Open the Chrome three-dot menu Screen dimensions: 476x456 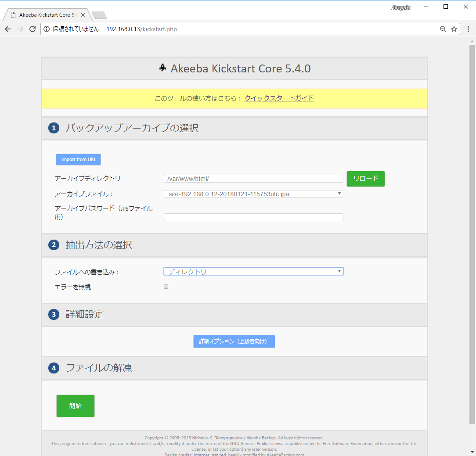[468, 29]
